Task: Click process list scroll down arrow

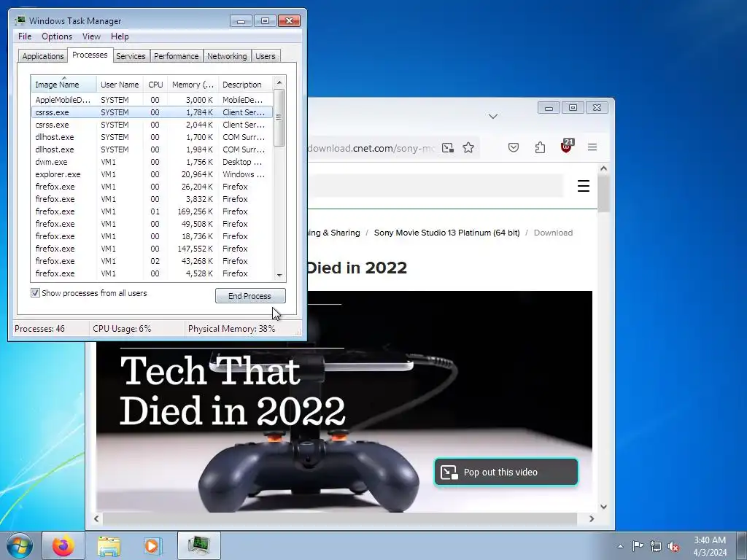Action: (x=279, y=275)
